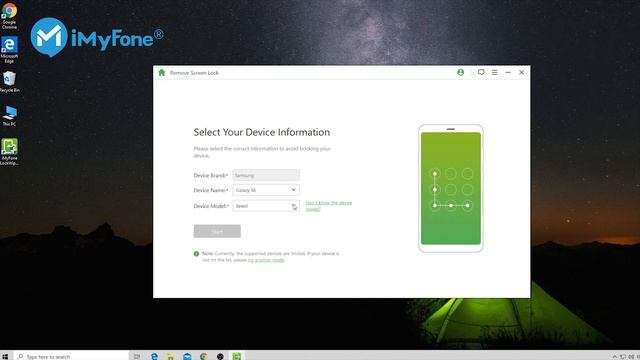Screen dimensions: 640x360
Task: Select the This PC desktop icon
Action: click(9, 116)
